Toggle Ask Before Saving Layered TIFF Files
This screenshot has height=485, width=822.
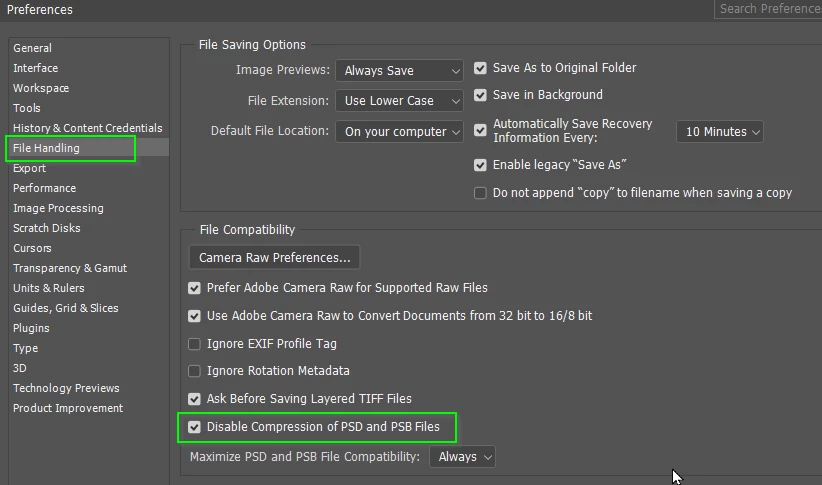(x=194, y=399)
